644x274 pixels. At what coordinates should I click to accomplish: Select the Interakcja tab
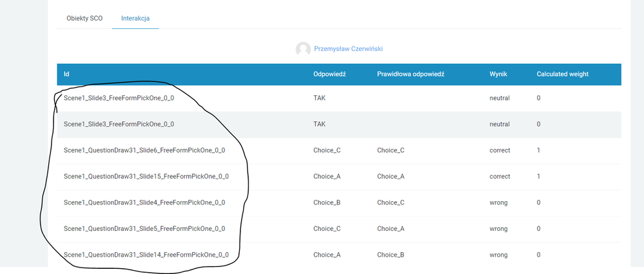[x=135, y=18]
